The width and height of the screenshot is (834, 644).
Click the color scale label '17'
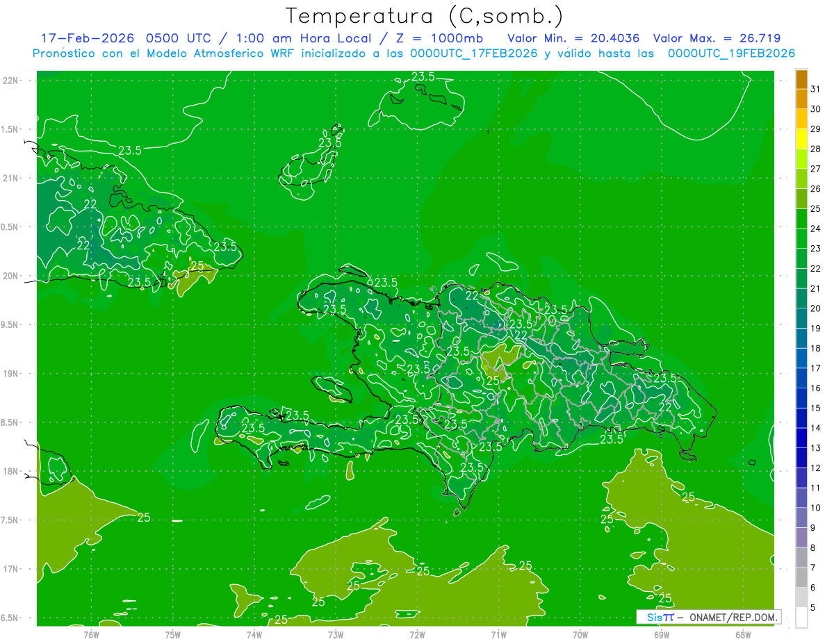tap(816, 368)
